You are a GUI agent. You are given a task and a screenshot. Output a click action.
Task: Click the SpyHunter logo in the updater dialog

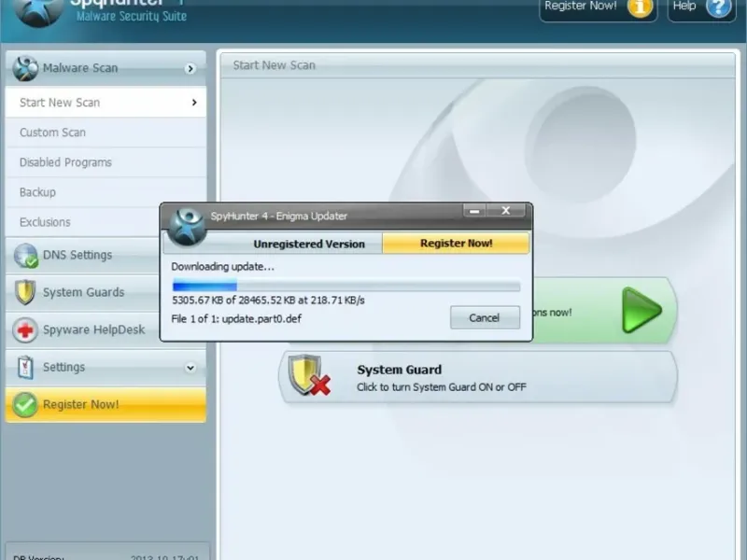point(187,227)
